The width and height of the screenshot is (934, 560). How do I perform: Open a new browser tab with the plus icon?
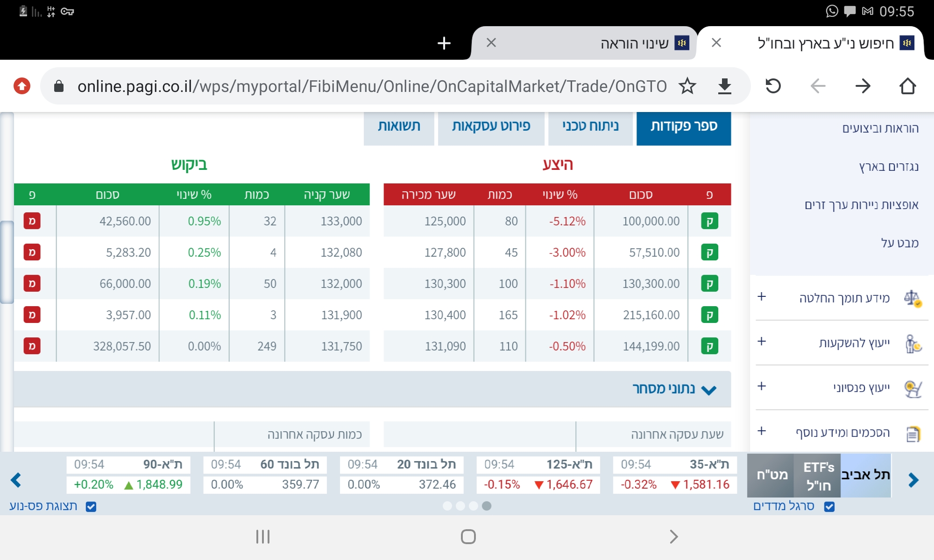444,43
